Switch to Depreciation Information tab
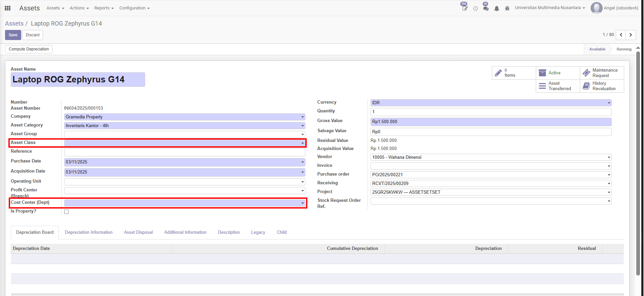This screenshot has width=644, height=296. [x=89, y=232]
